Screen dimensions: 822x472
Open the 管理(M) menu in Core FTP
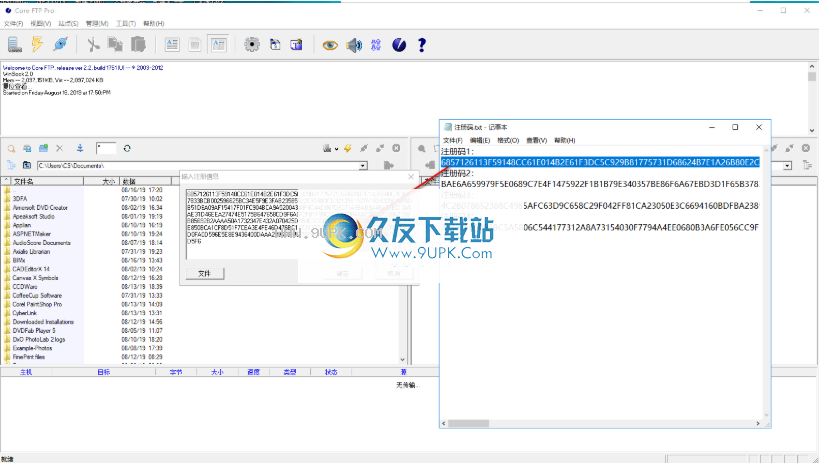click(x=97, y=24)
